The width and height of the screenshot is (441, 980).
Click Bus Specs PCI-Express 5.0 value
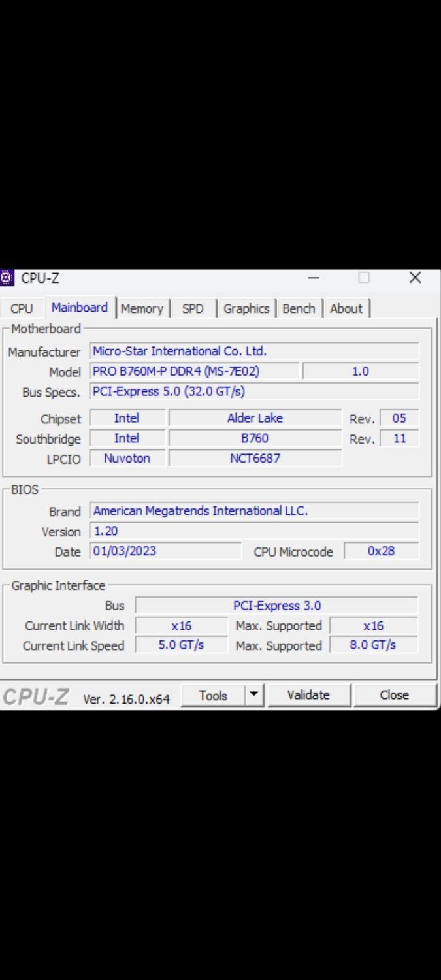(254, 391)
